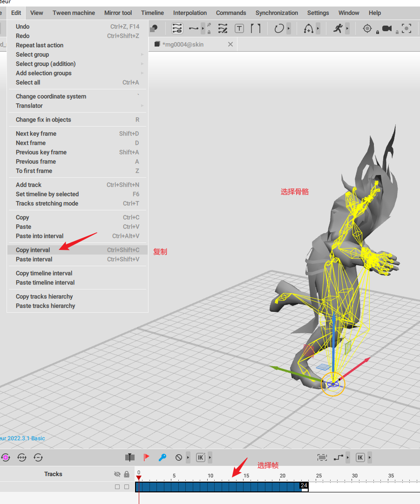Expand the circle-slash icon dropdown arrow
Screen dimensions: 420x504
tap(188, 457)
